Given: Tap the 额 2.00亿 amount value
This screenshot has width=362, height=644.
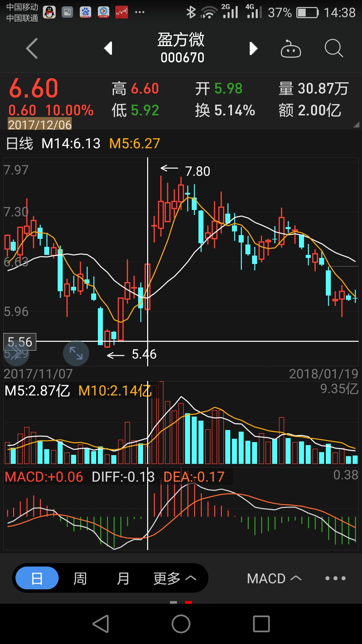Looking at the screenshot, I should pos(310,110).
